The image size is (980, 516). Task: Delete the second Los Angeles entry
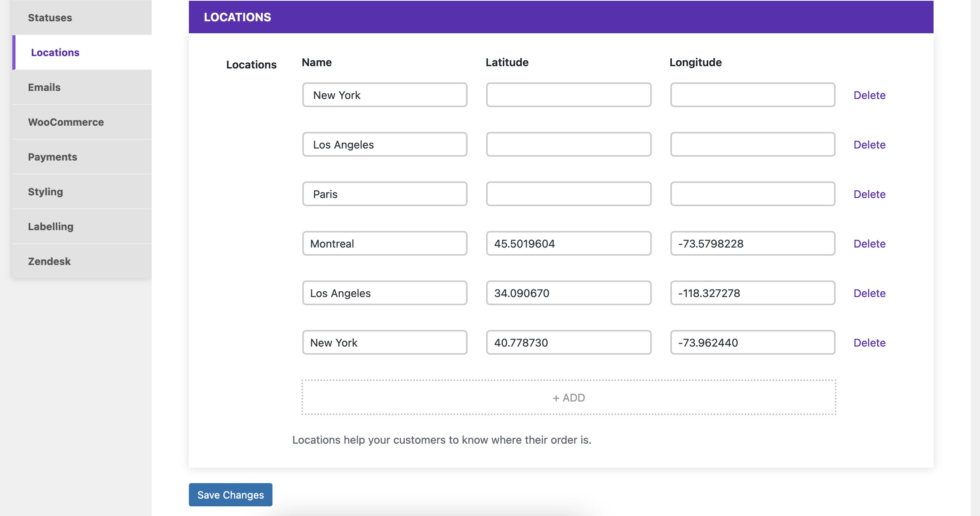point(870,293)
